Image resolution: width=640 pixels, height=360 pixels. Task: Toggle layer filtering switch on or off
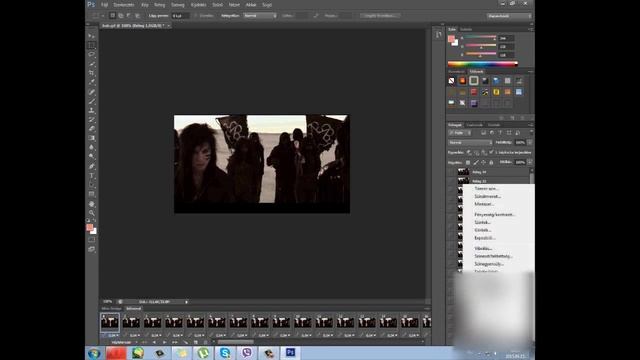531,132
